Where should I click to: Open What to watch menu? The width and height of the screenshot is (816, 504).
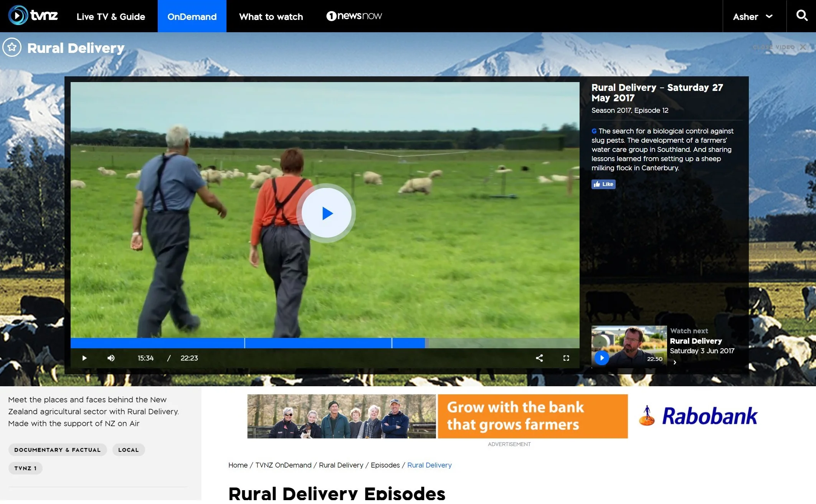coord(271,16)
